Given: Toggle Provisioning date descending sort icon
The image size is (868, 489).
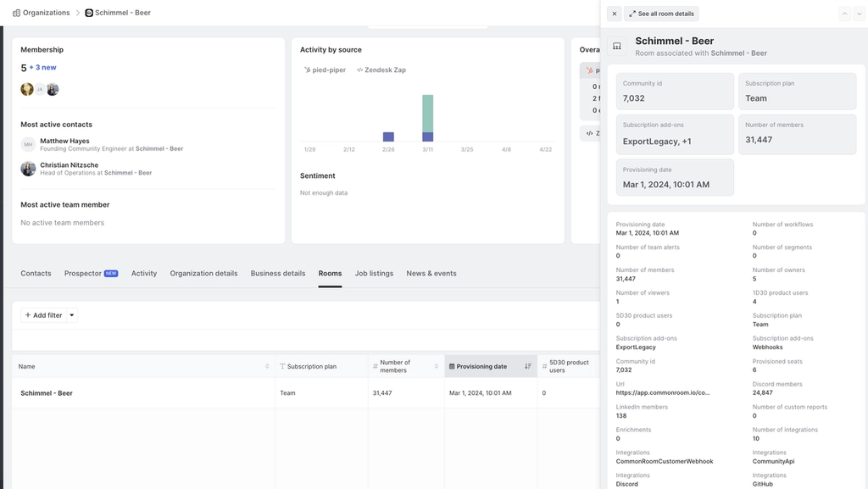Looking at the screenshot, I should pyautogui.click(x=527, y=366).
